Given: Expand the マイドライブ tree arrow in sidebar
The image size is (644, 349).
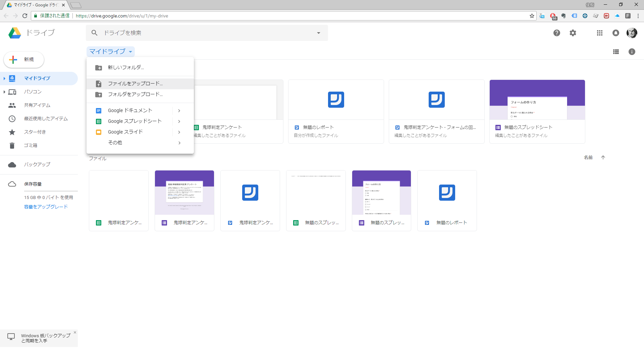Looking at the screenshot, I should coord(4,78).
